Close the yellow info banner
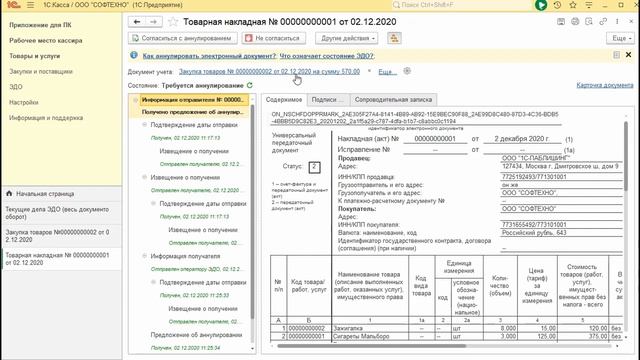640x360 pixels. (x=629, y=55)
